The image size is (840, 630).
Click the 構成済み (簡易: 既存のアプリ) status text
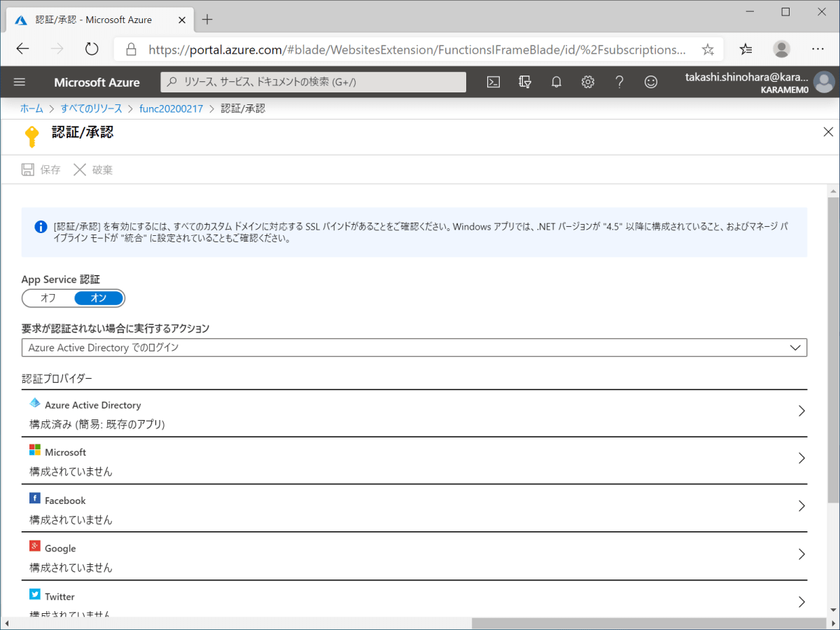pos(97,424)
